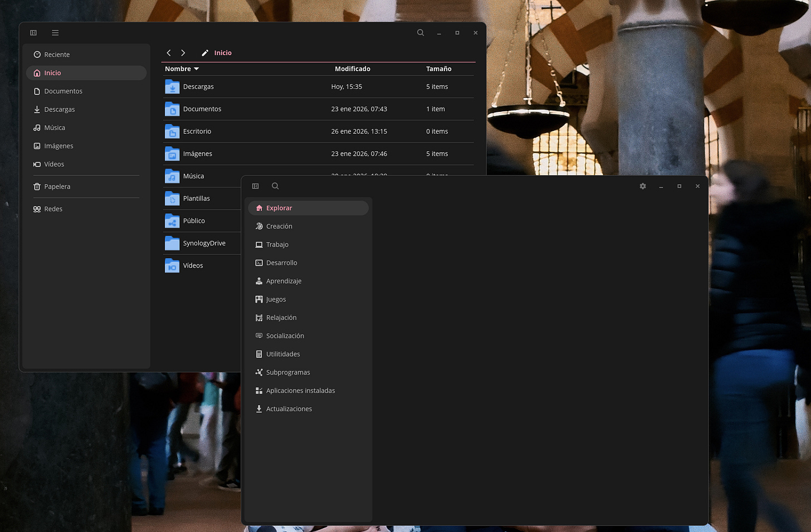Click the file manager search icon
Screen dimensions: 811x532
[x=421, y=33]
